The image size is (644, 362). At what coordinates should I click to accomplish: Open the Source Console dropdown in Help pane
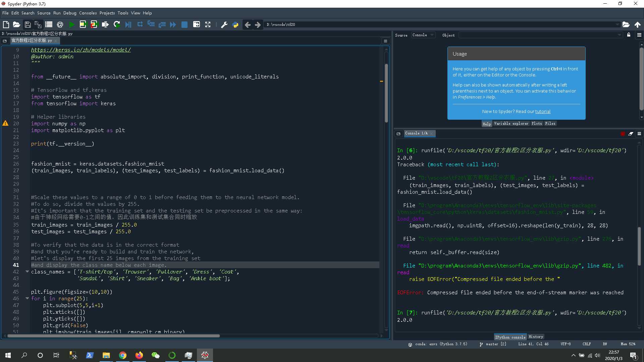tap(423, 35)
